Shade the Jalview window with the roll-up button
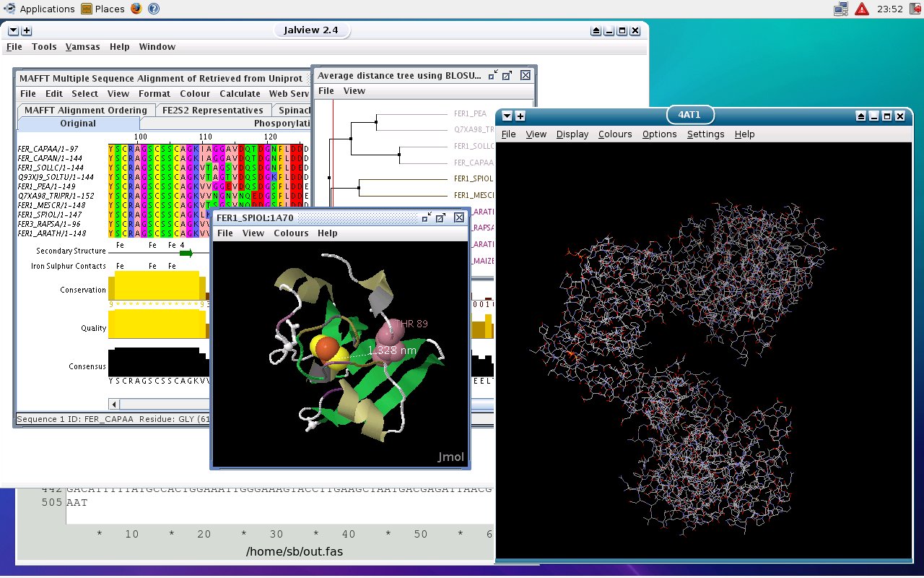 pos(596,31)
